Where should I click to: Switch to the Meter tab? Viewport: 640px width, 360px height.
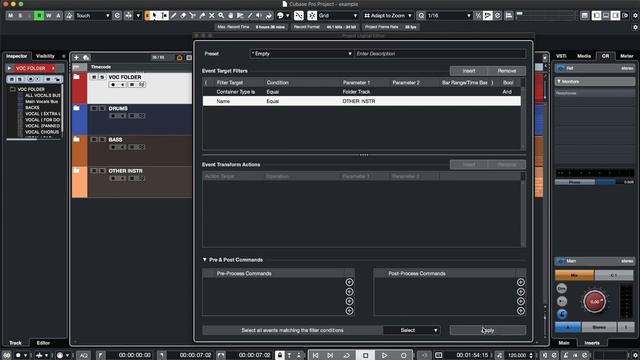point(627,56)
